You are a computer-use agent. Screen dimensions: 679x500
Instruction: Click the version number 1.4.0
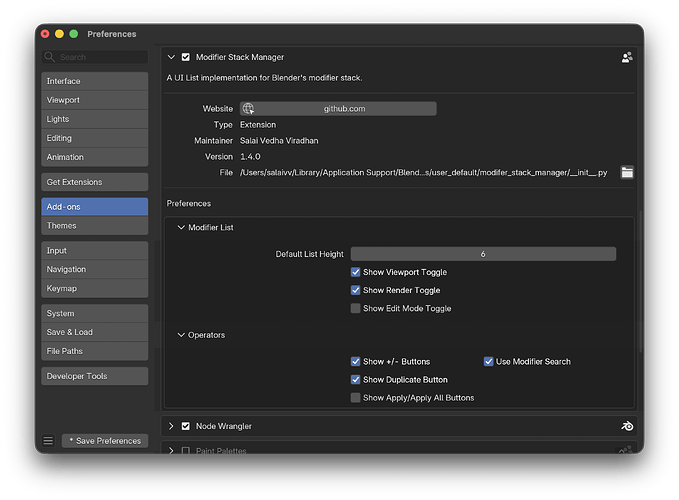point(250,157)
